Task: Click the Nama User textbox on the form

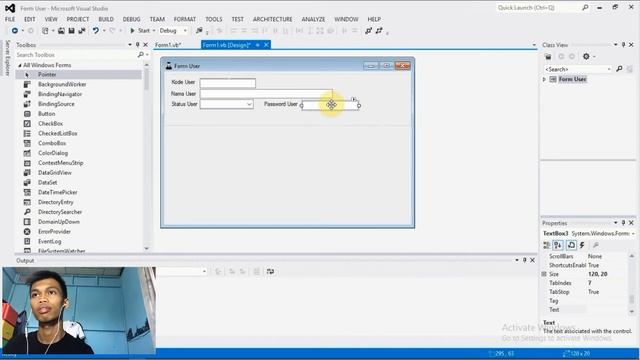Action: click(x=266, y=94)
